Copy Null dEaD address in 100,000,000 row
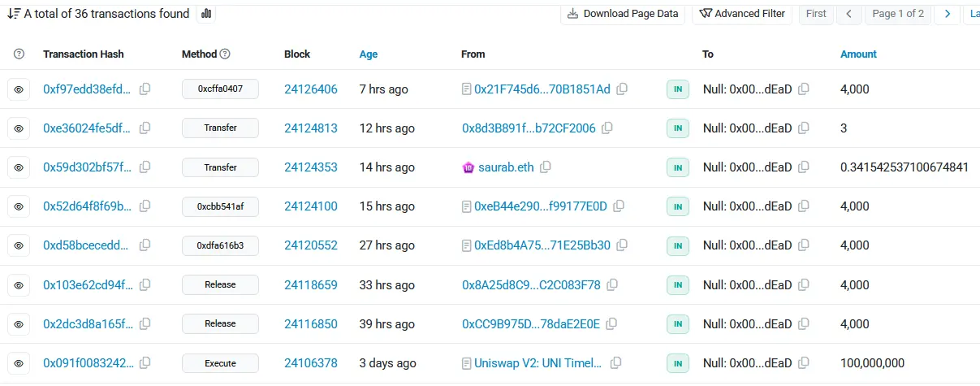Viewport: 980px width, 386px height. (x=804, y=363)
